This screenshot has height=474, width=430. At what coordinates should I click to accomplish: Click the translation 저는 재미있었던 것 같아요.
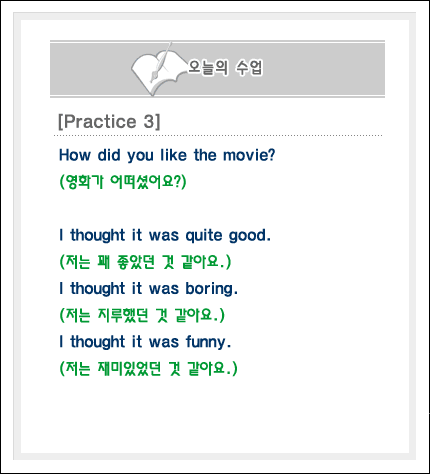(148, 368)
